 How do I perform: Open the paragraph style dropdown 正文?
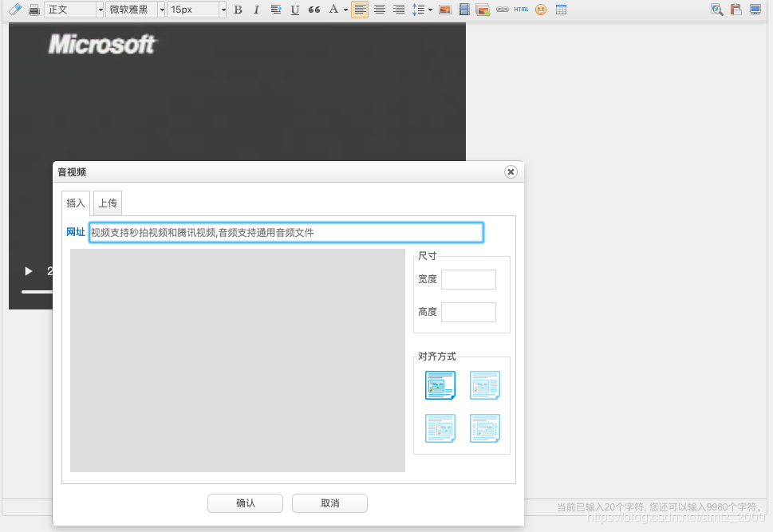coord(74,10)
